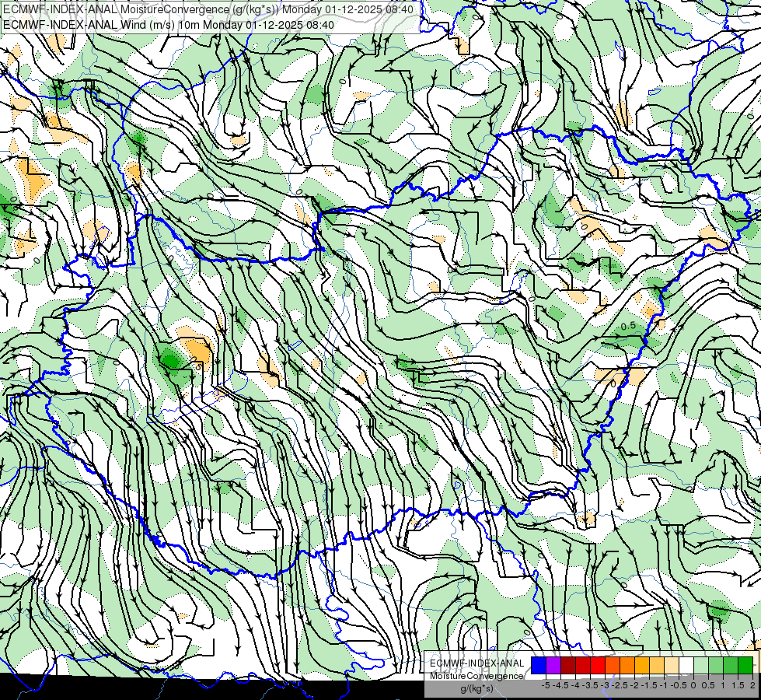Click the purple legend swatch
This screenshot has height=700, width=761.
click(553, 665)
